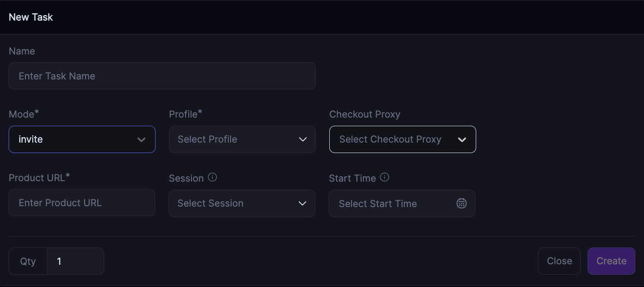Click the Enter Product URL field
This screenshot has height=287, width=644.
(x=82, y=203)
